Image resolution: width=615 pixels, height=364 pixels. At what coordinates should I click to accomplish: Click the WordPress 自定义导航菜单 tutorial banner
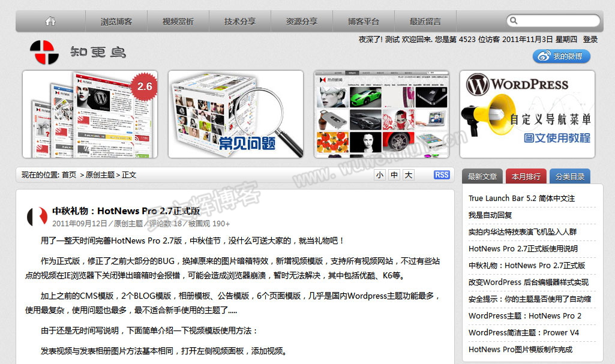coord(527,115)
